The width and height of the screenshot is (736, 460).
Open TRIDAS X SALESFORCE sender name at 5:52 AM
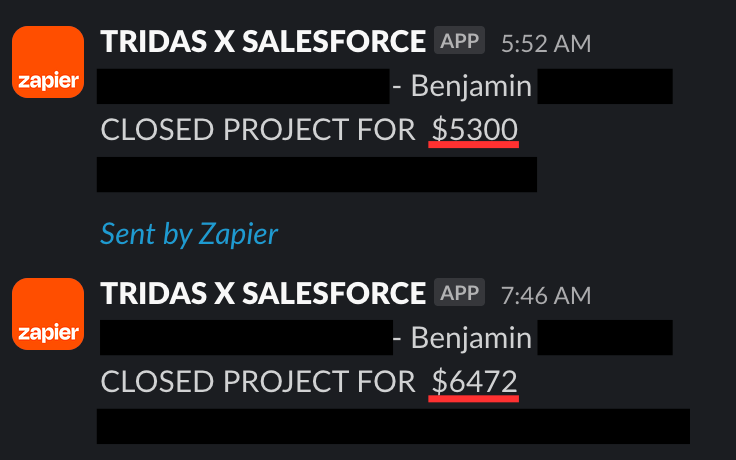pyautogui.click(x=263, y=41)
